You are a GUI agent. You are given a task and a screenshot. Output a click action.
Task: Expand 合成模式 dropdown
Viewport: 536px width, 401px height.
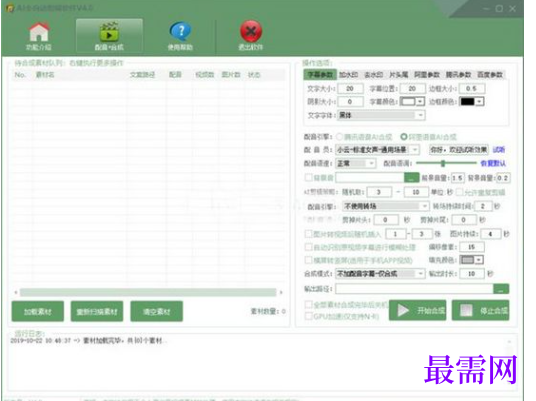(380, 274)
